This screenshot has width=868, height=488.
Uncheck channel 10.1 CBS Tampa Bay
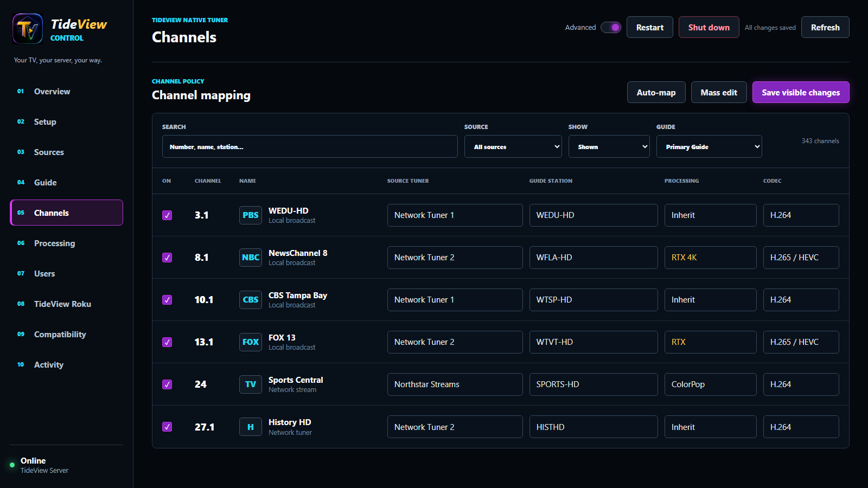(x=167, y=300)
